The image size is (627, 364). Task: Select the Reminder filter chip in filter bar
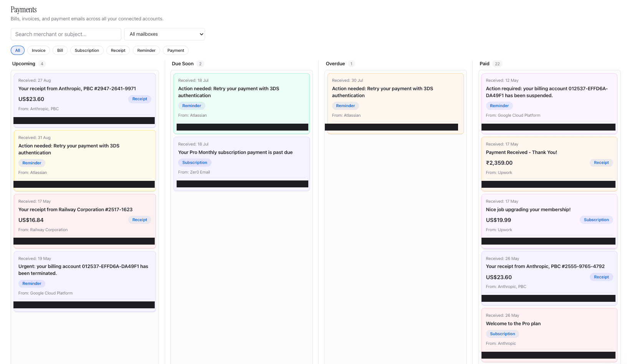click(x=146, y=50)
